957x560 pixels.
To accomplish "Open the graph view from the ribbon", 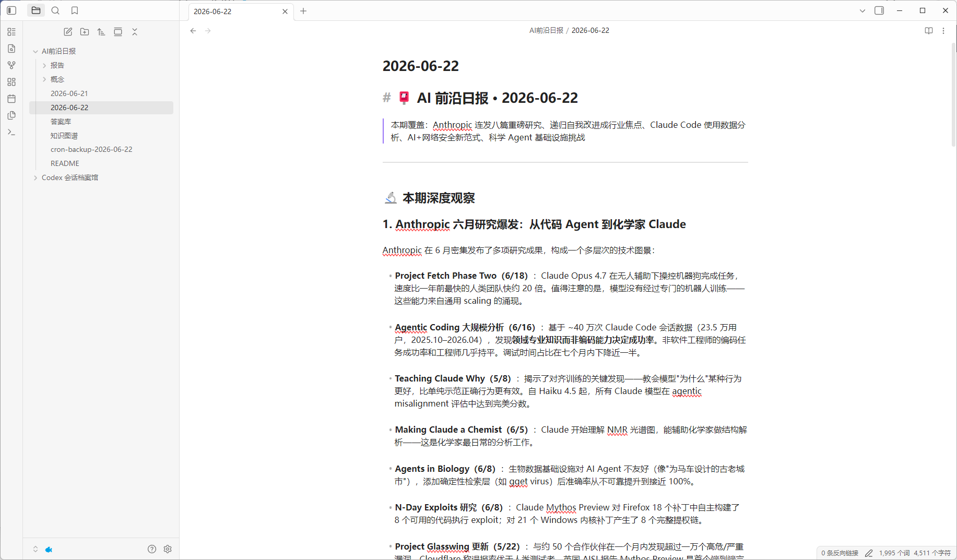I will 11,65.
